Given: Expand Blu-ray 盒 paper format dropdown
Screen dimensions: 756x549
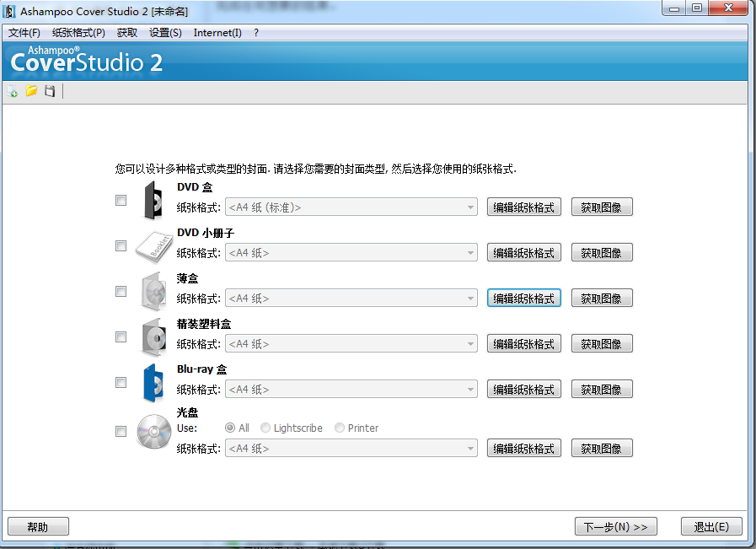Looking at the screenshot, I should tap(351, 389).
